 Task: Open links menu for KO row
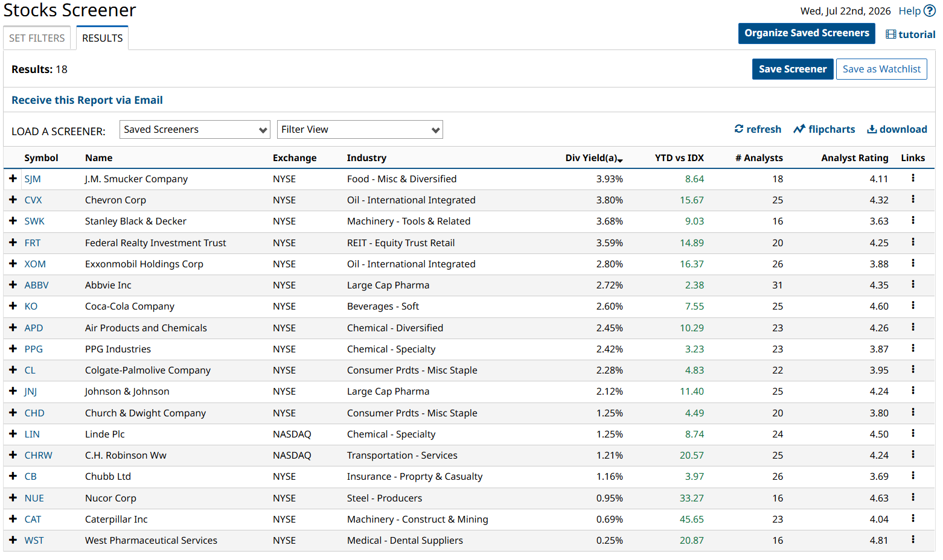click(913, 305)
